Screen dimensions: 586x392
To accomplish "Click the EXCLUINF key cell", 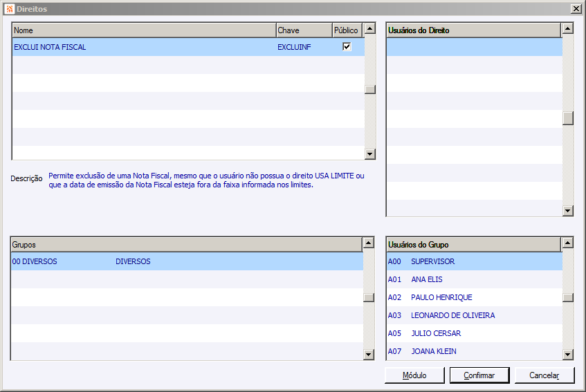I will [294, 47].
